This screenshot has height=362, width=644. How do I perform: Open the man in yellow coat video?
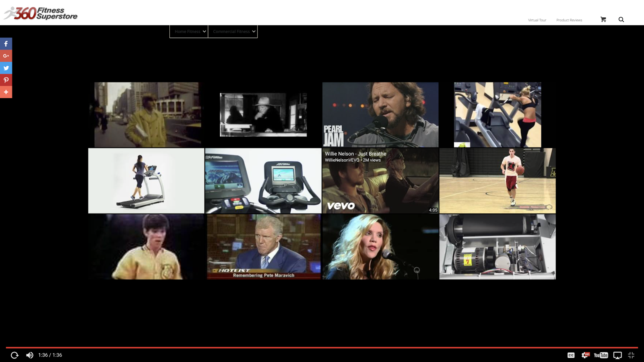click(x=147, y=115)
